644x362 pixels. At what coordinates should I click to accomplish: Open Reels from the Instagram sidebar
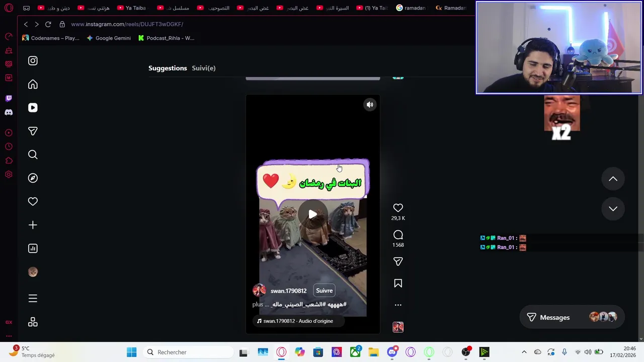point(33,108)
